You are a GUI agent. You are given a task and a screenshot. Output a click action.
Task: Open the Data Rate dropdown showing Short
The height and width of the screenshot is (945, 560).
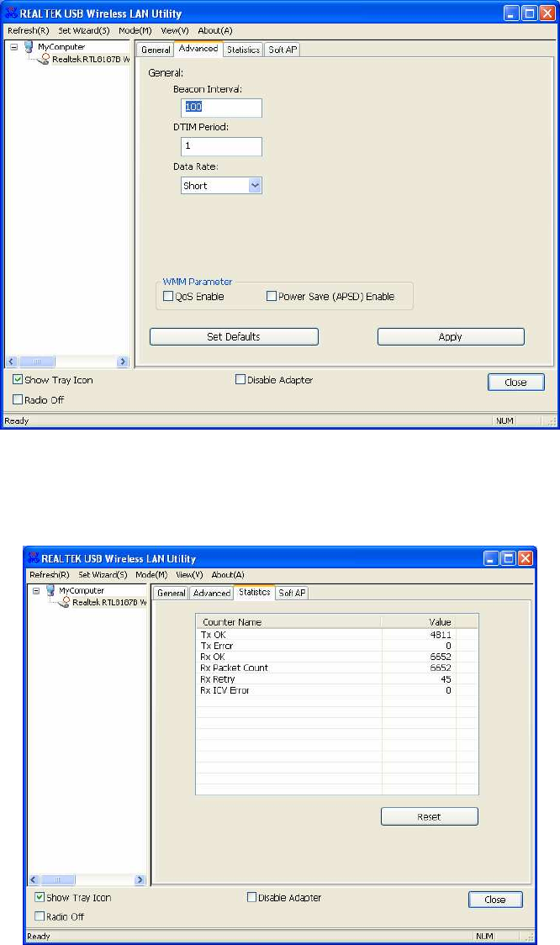tap(255, 186)
